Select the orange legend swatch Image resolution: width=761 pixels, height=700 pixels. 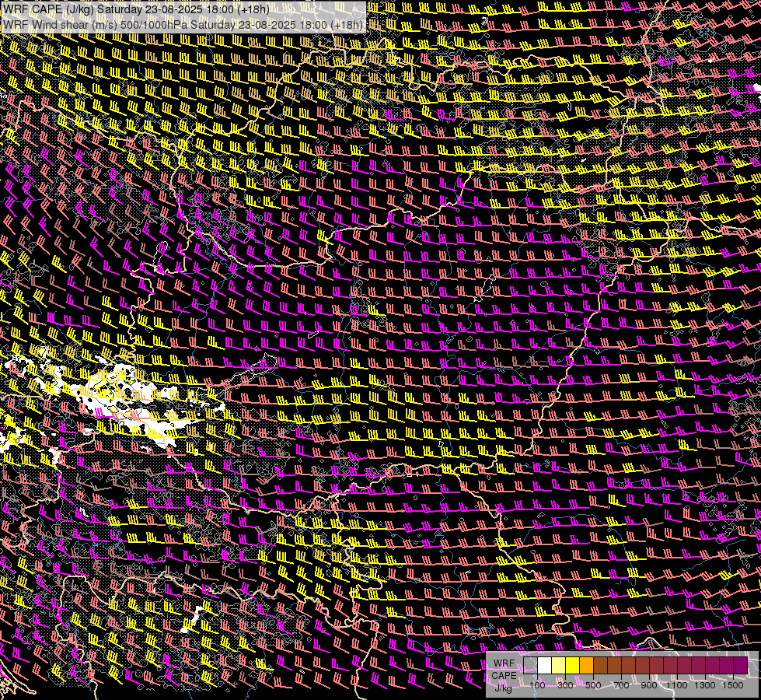click(x=586, y=666)
